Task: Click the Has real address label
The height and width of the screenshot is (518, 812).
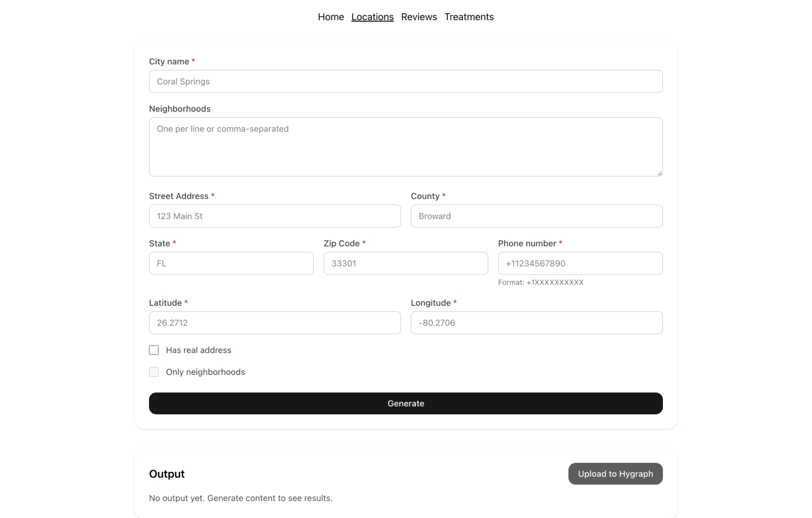Action: (198, 350)
